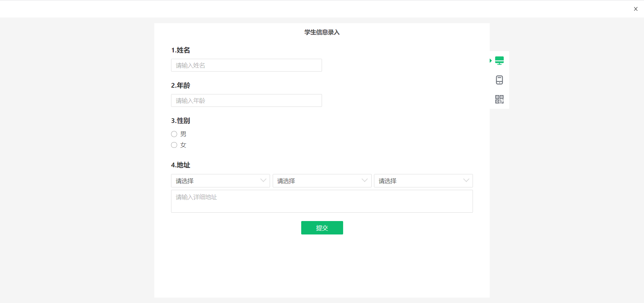Select the 女 radio button
The width and height of the screenshot is (644, 303).
pyautogui.click(x=174, y=145)
